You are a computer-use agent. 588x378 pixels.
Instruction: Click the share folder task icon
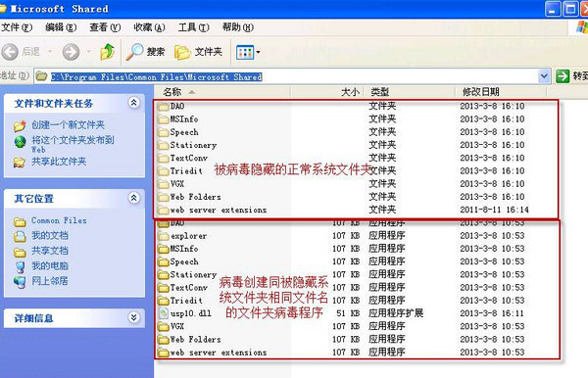(x=20, y=163)
